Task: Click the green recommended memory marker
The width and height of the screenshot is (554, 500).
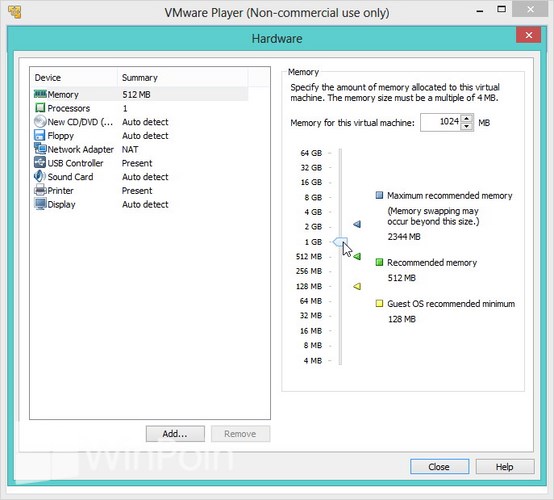Action: click(x=357, y=256)
